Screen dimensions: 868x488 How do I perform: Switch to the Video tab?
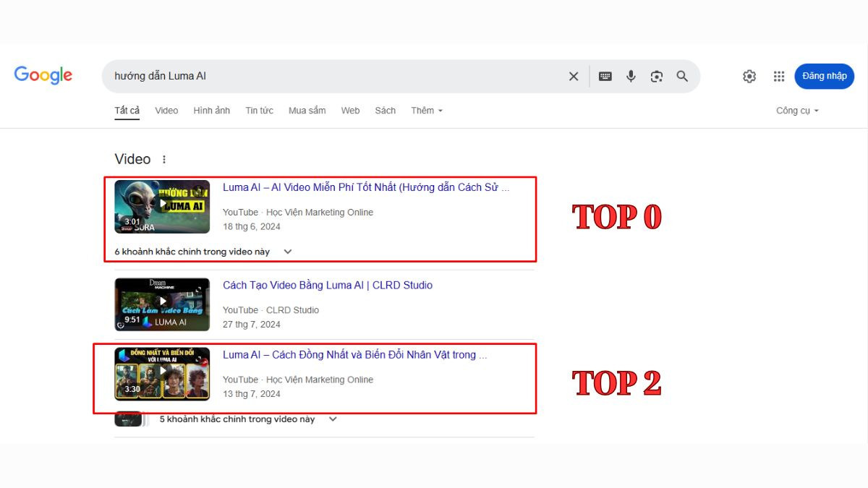[x=166, y=111]
